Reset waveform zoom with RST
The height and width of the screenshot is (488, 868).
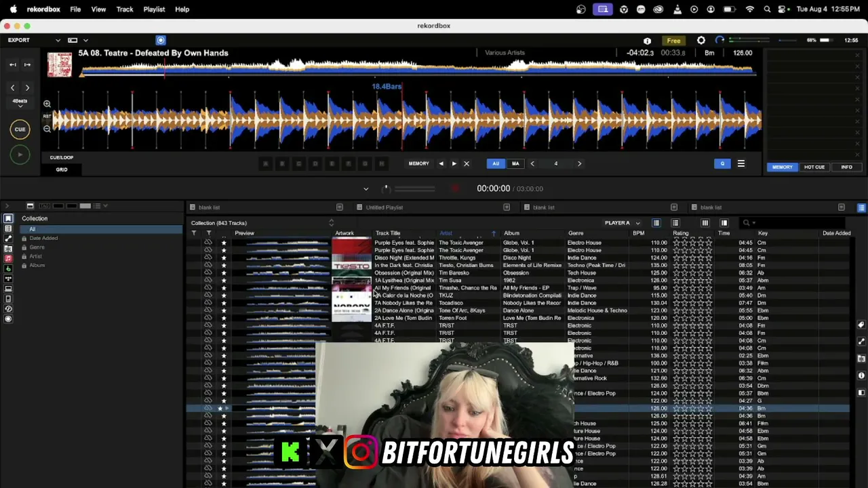coord(47,117)
